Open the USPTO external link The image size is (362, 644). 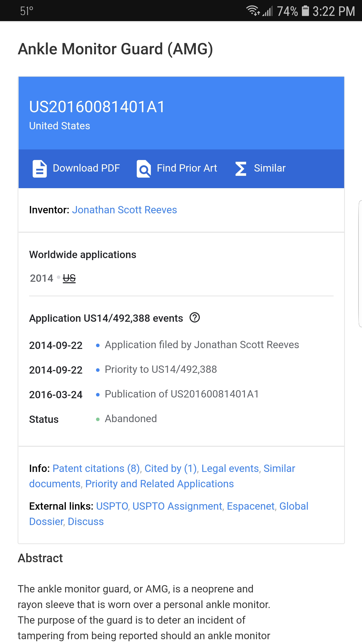(x=112, y=506)
